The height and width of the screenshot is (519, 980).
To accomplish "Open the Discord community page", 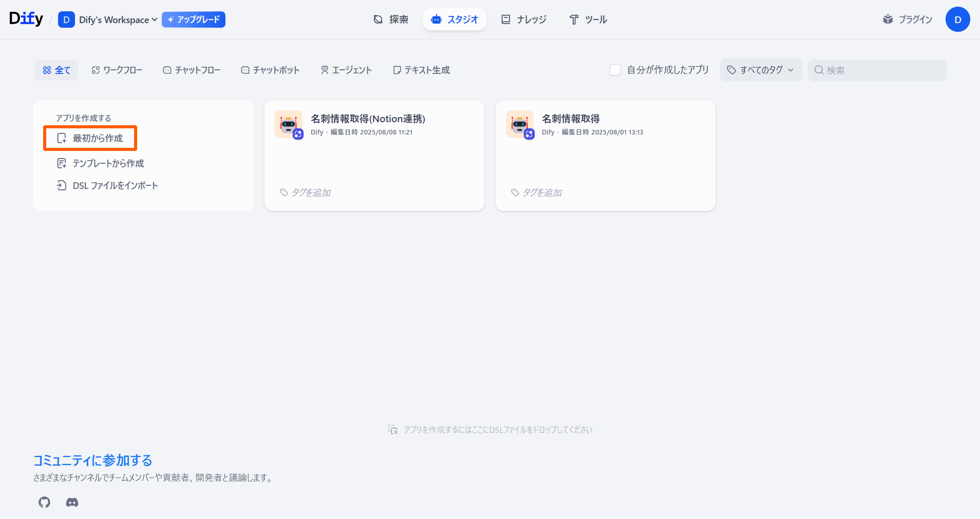I will pyautogui.click(x=72, y=502).
